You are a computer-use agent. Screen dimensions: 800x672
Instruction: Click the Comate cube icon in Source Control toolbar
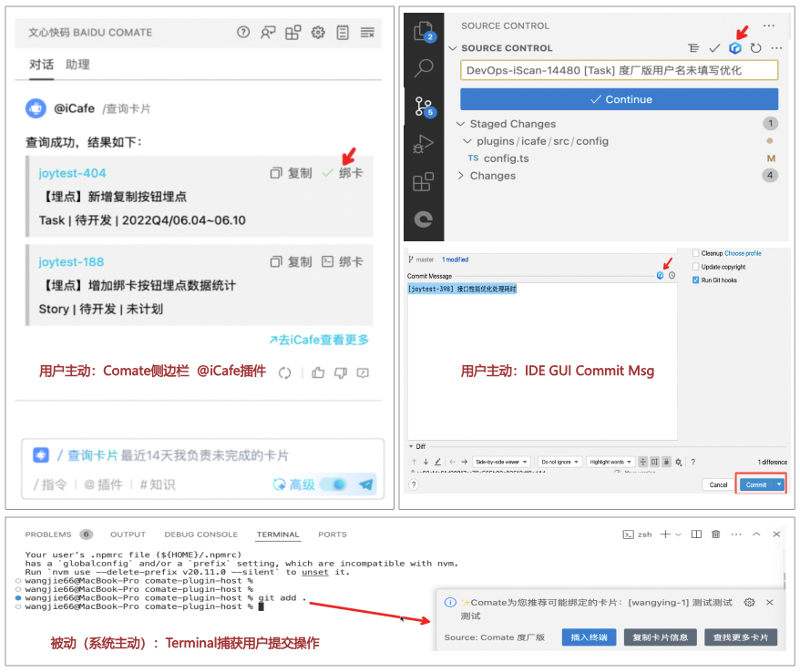[x=735, y=48]
